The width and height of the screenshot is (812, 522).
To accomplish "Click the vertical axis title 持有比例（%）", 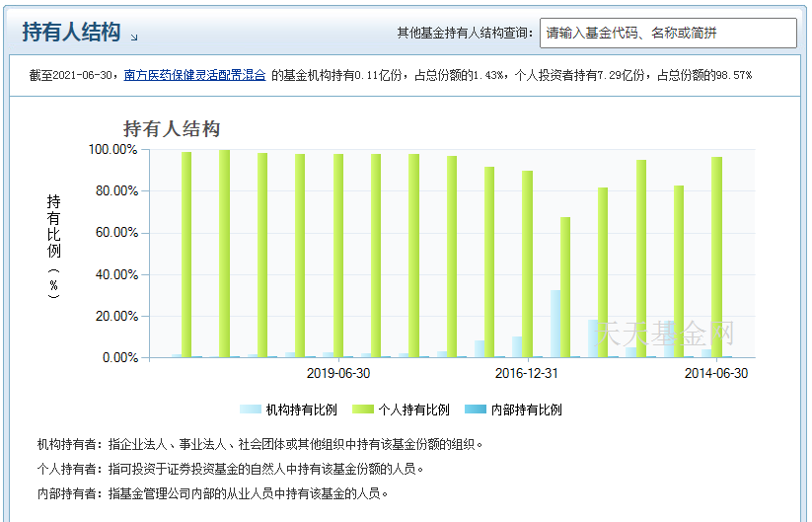I will pos(54,247).
